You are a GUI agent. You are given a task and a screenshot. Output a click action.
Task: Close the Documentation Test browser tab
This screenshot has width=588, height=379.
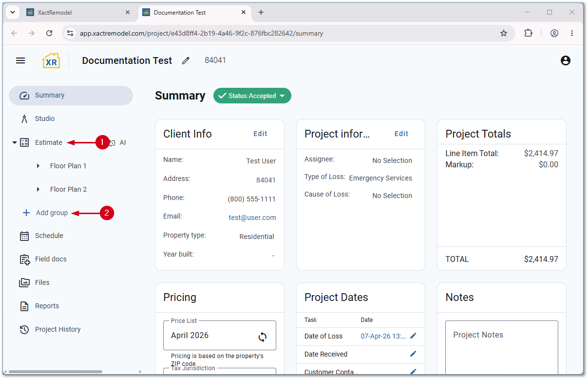click(244, 13)
